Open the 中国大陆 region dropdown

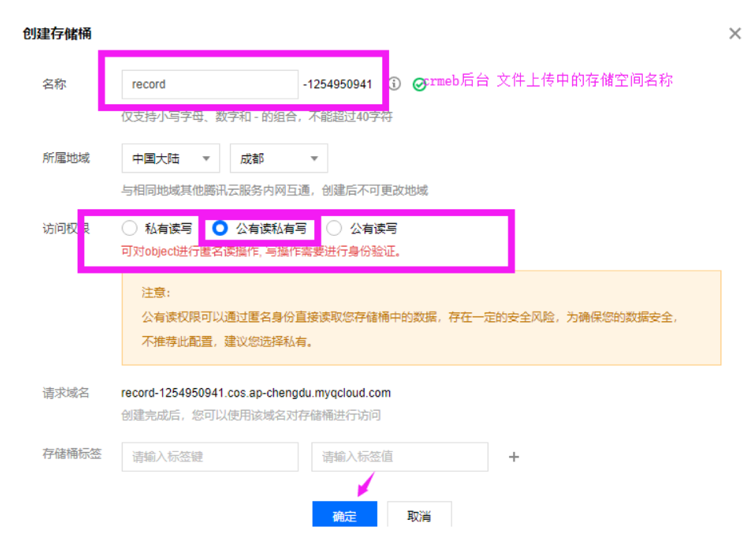[171, 158]
